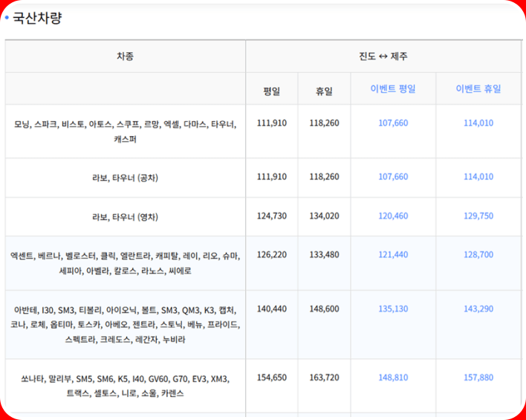Select the 라보, 타우너 (공차) row label
The width and height of the screenshot is (526, 420).
[125, 178]
